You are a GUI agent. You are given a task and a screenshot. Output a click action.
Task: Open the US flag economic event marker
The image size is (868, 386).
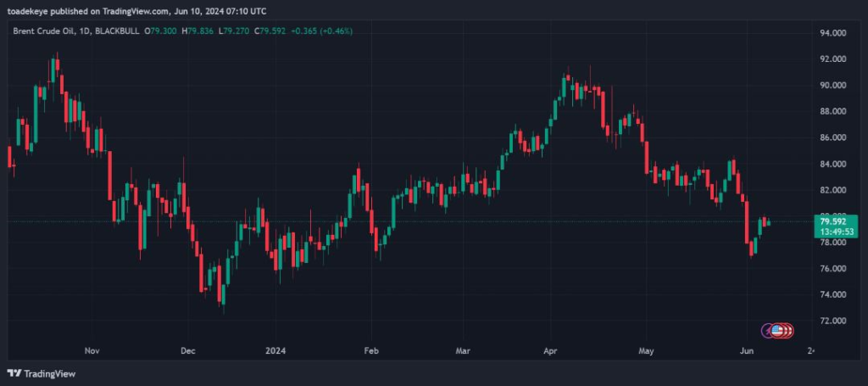pos(777,330)
